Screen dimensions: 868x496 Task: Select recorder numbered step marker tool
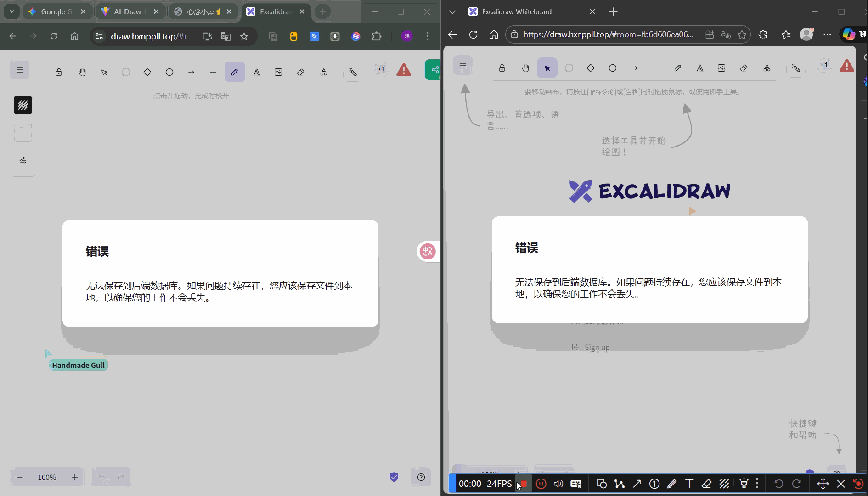(x=654, y=484)
